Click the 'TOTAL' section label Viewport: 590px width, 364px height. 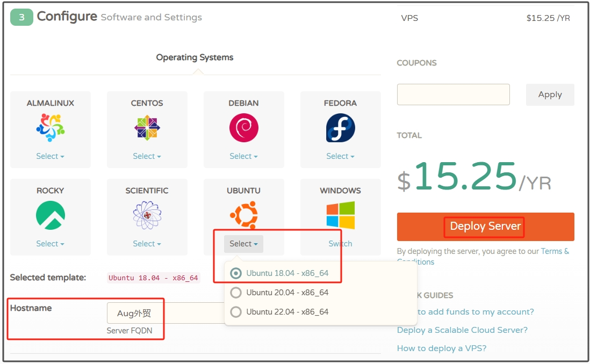coord(409,135)
